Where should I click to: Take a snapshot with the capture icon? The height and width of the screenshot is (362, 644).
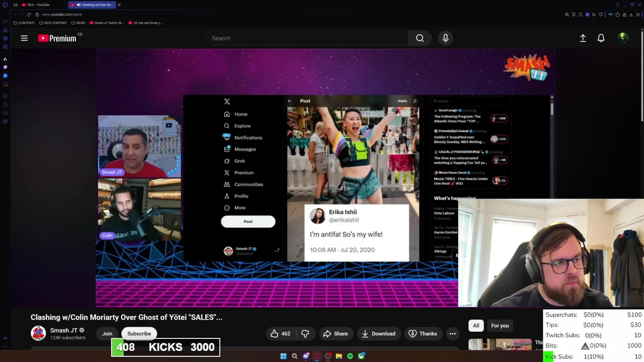tap(581, 15)
